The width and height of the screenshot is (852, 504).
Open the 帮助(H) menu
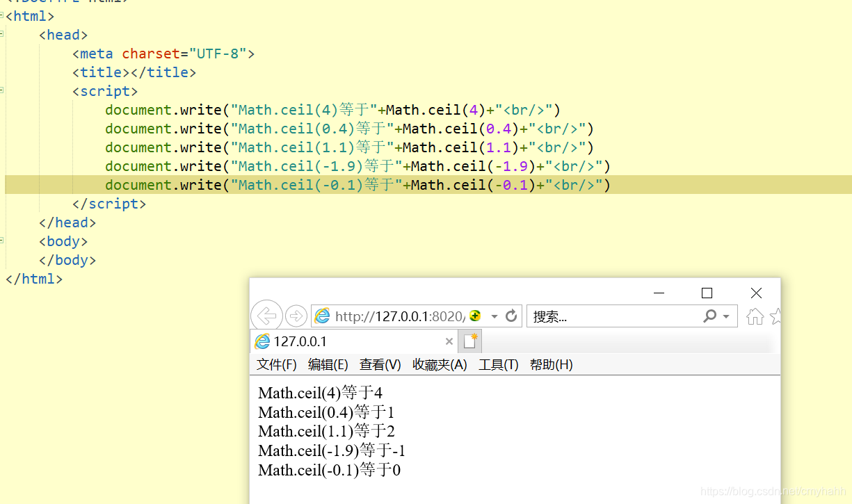point(552,364)
